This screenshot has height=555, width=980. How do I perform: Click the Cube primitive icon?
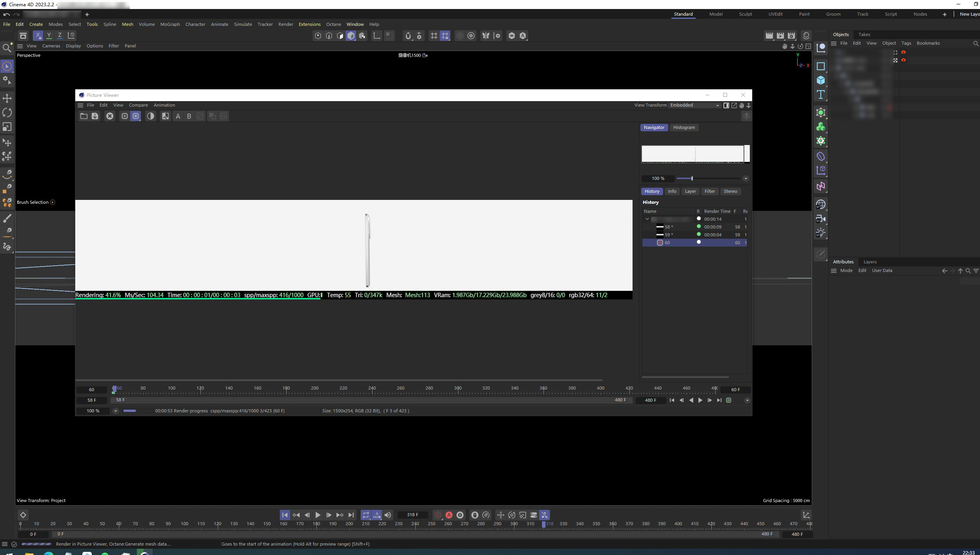[x=820, y=80]
